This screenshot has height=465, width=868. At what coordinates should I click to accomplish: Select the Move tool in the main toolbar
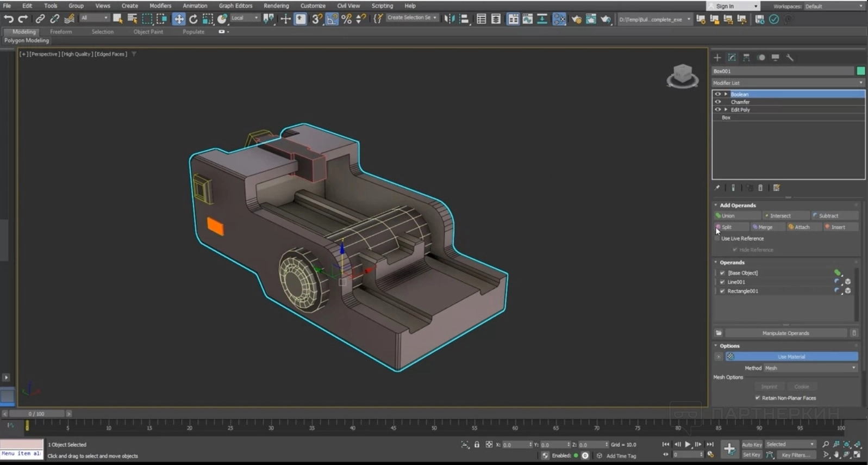point(178,19)
